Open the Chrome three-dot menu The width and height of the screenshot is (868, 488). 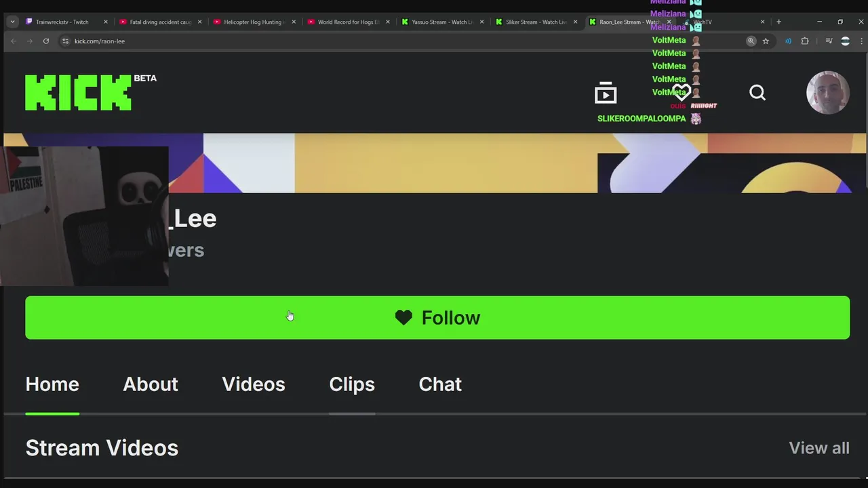click(862, 41)
